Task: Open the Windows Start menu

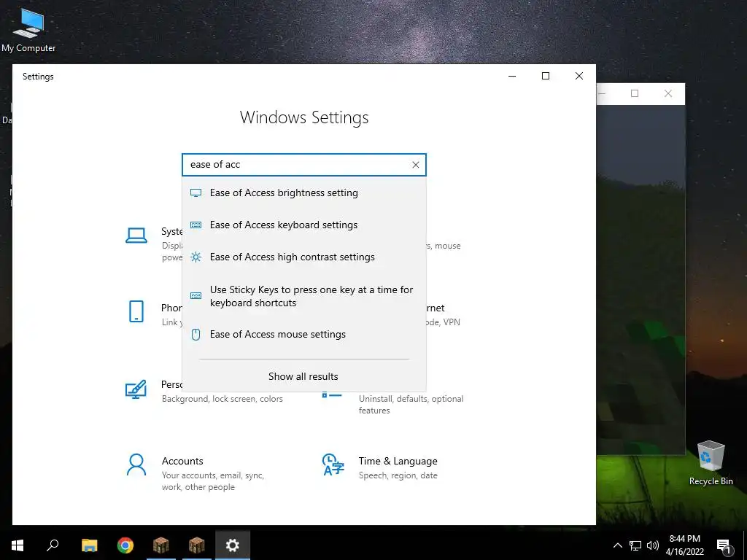Action: [18, 545]
